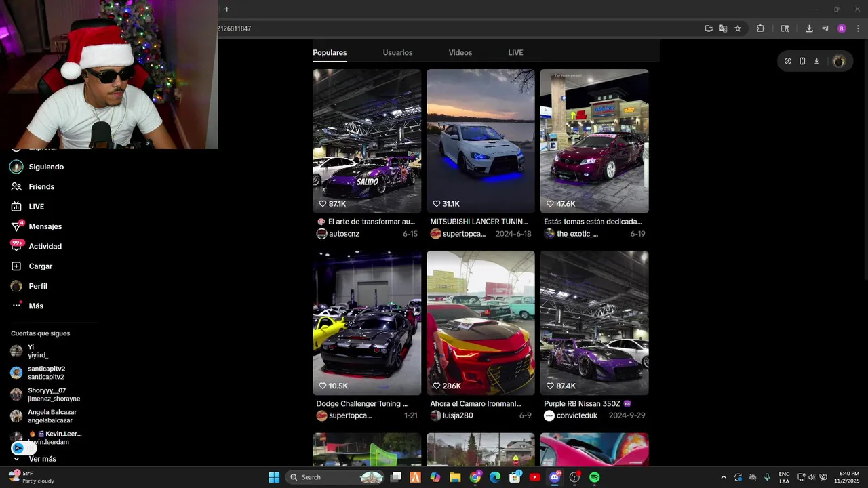The image size is (868, 488).
Task: Click the TikTok coins icon in floating bar
Action: (x=788, y=61)
